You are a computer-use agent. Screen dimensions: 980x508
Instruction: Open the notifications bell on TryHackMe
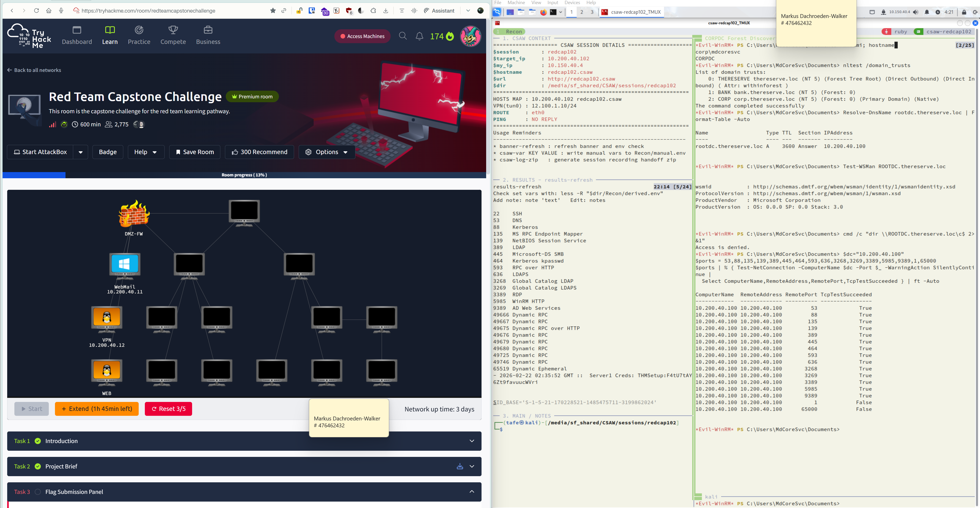click(x=419, y=36)
